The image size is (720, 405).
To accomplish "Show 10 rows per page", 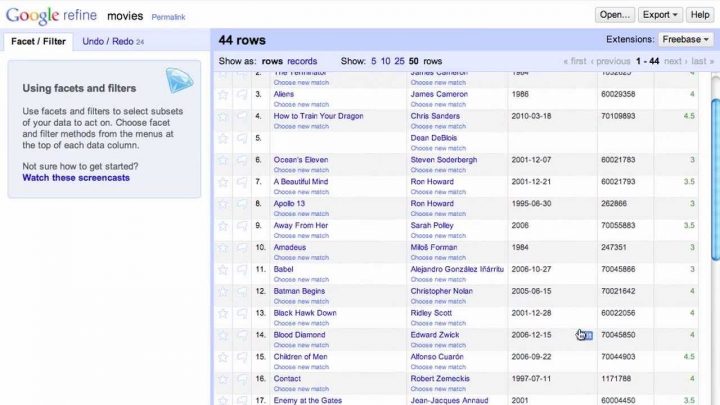I will [x=385, y=61].
